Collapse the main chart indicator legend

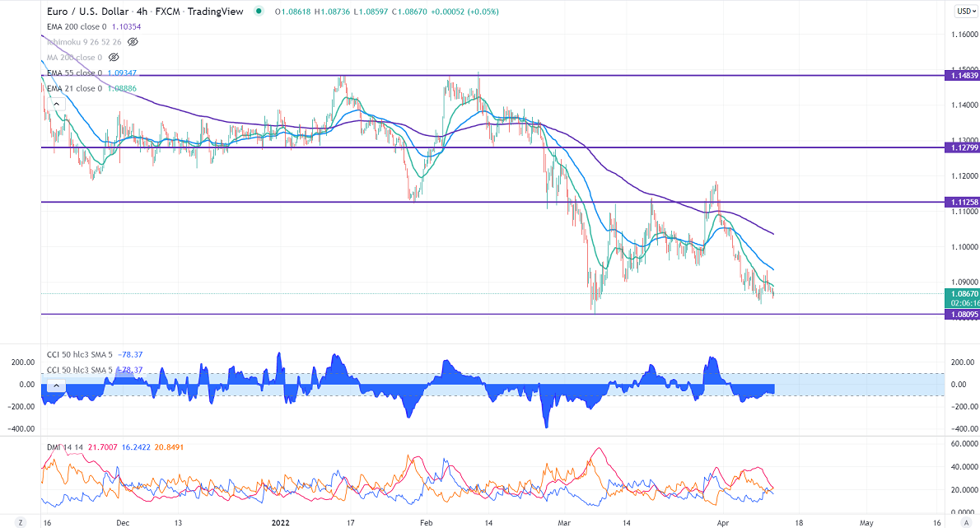point(56,105)
